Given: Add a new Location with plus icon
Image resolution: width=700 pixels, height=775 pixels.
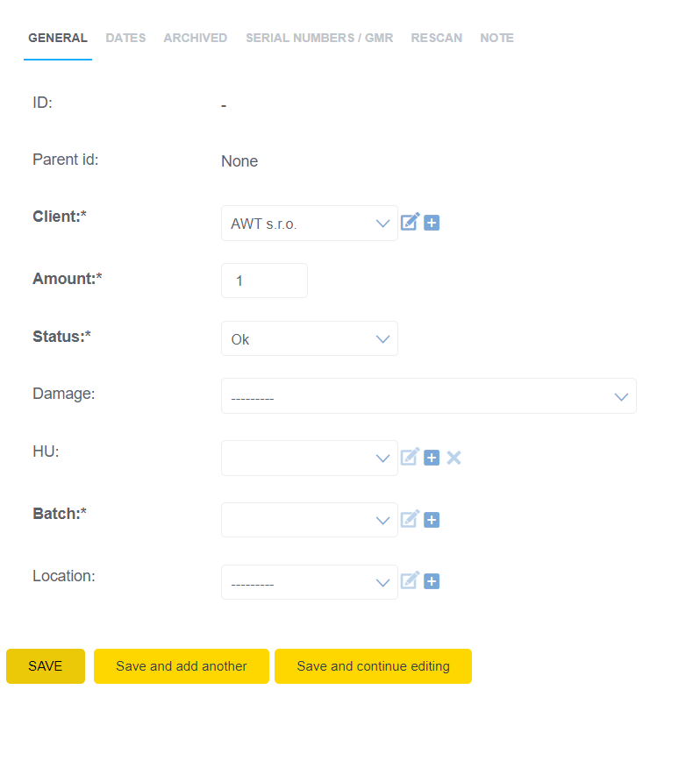Looking at the screenshot, I should (x=432, y=581).
